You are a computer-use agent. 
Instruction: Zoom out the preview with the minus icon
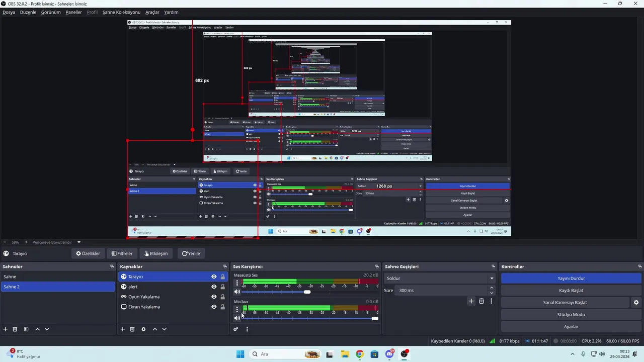[5, 242]
